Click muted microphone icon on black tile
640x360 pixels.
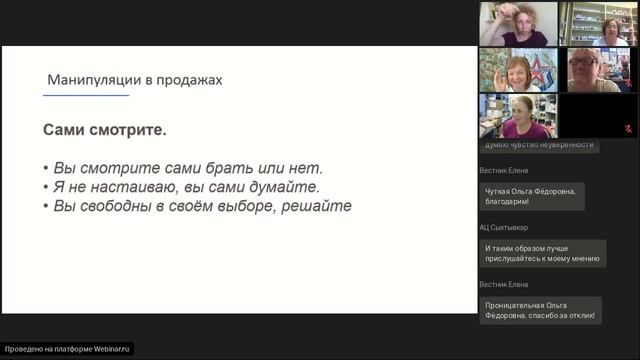[x=628, y=129]
